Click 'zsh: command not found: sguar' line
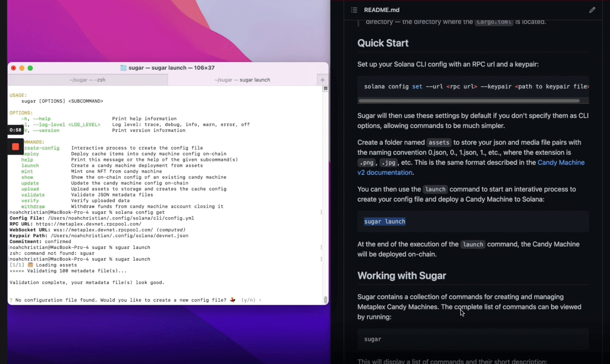Image resolution: width=610 pixels, height=364 pixels. 52,253
